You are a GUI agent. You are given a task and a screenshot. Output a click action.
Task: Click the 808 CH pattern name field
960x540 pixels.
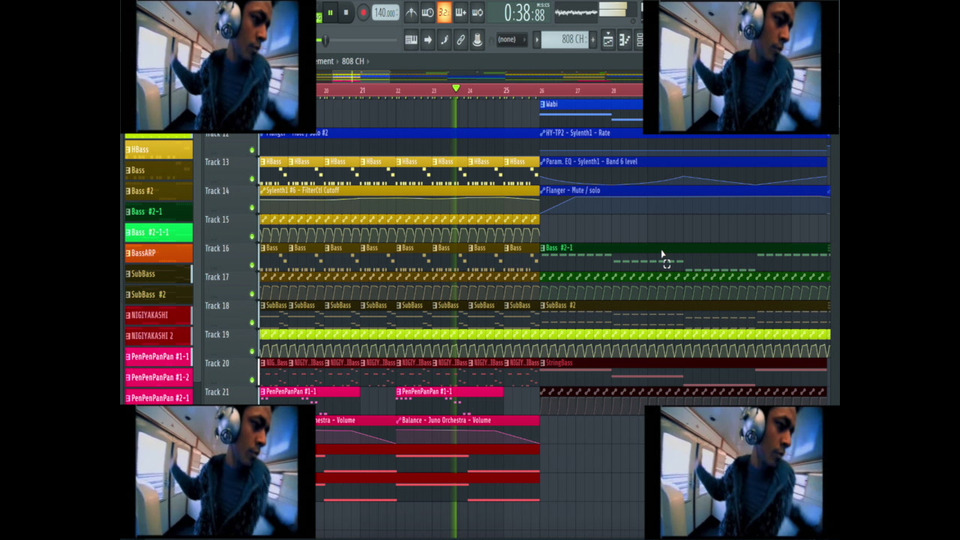(x=564, y=40)
